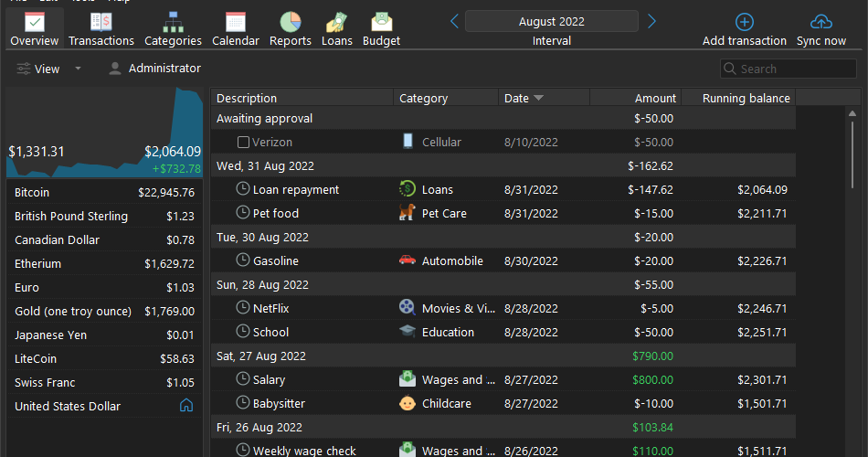Viewport: 868px width, 457px height.
Task: Open the Budget section
Action: coord(381,29)
